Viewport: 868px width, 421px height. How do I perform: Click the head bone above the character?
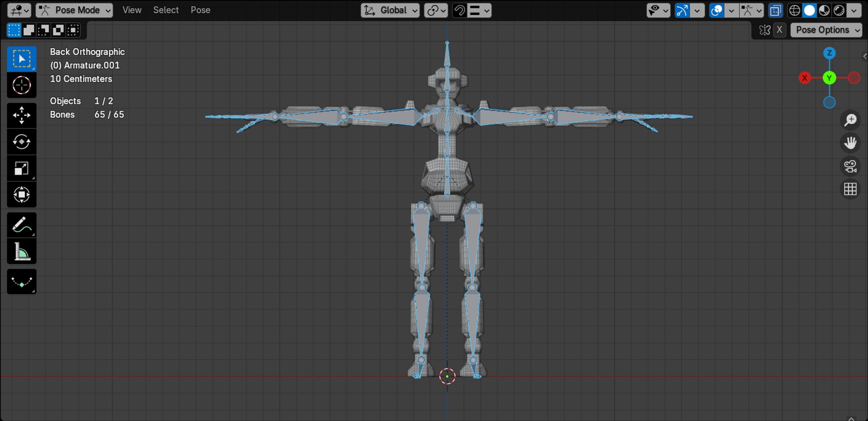[x=447, y=55]
